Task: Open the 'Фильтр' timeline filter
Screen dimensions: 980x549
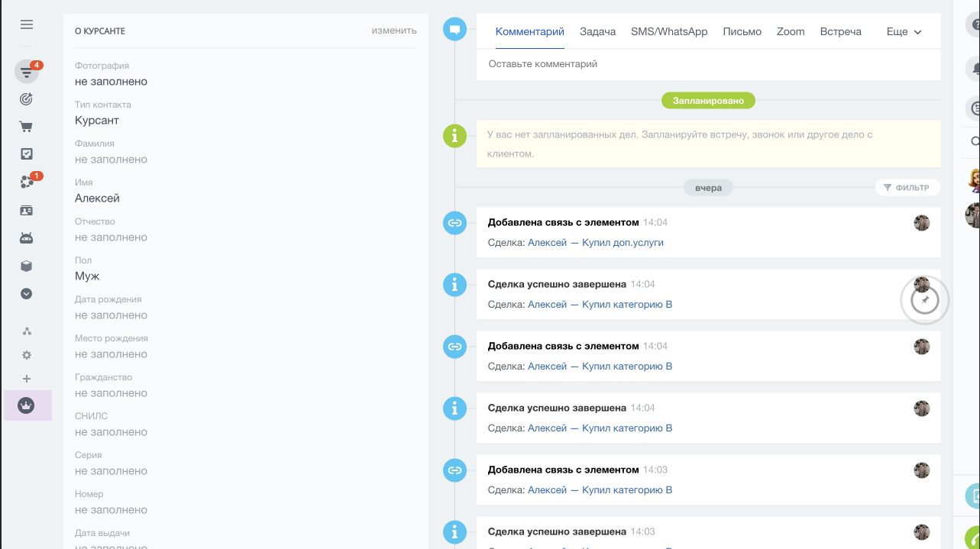Action: (x=907, y=188)
